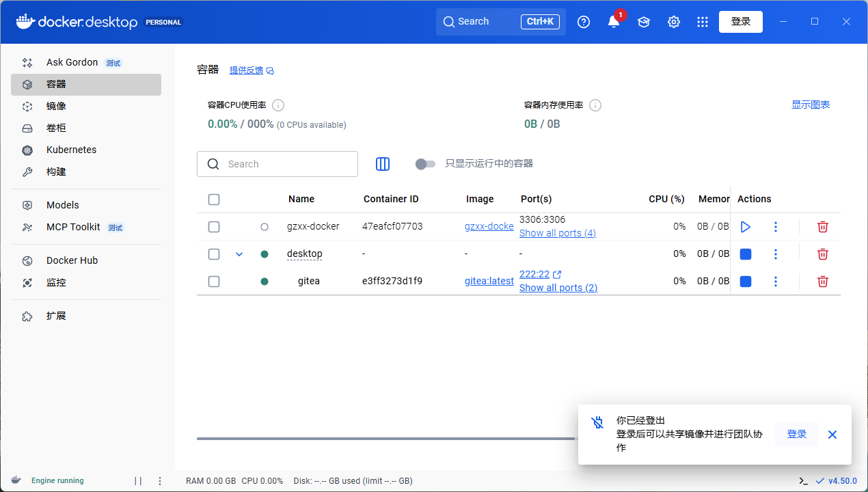This screenshot has height=492, width=868.
Task: Delete the gitea container
Action: [823, 282]
